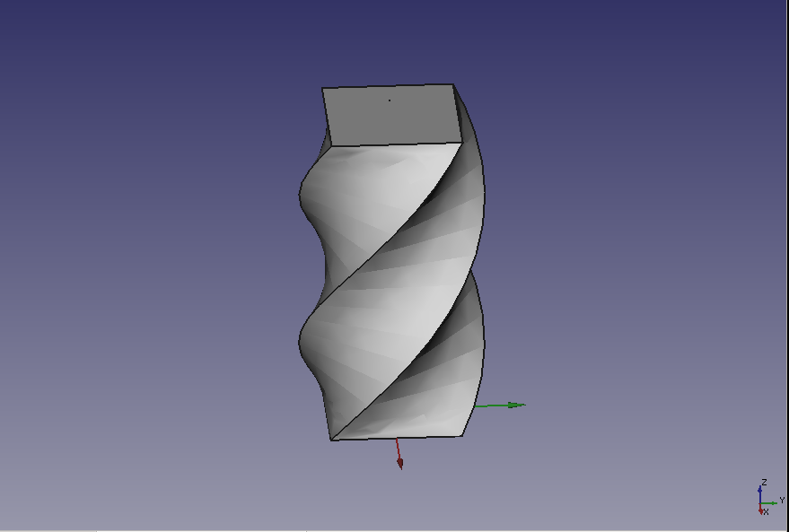Click the lower left bulge of twisted surface
Screen dimensions: 789x532
coord(311,341)
